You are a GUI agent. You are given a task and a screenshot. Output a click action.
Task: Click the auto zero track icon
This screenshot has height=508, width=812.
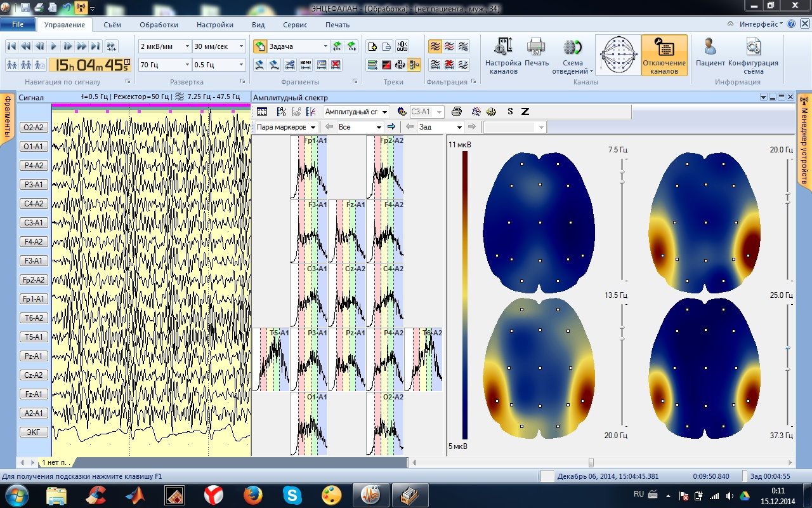point(402,46)
